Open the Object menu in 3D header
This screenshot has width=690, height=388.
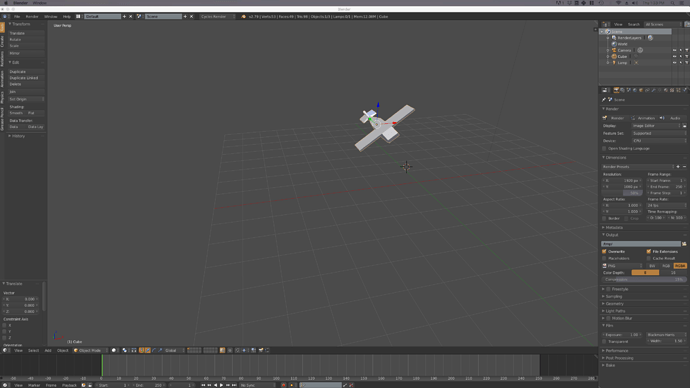[x=62, y=351]
